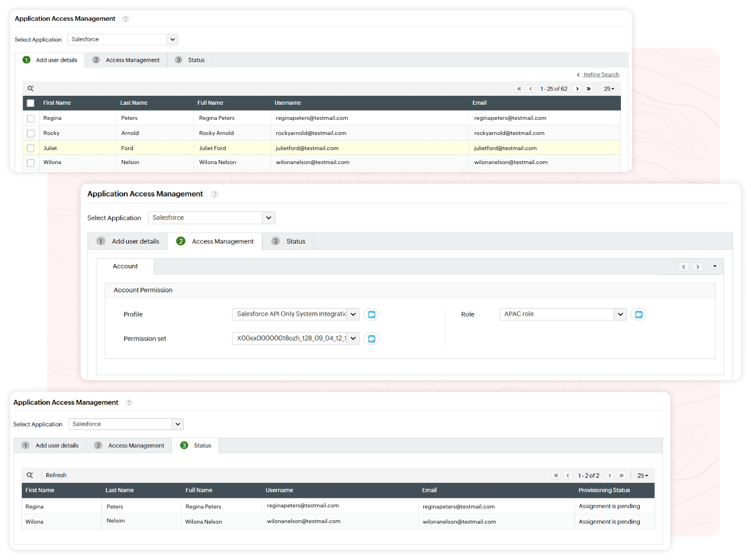751x560 pixels.
Task: Click the Refine Search link
Action: (x=601, y=74)
